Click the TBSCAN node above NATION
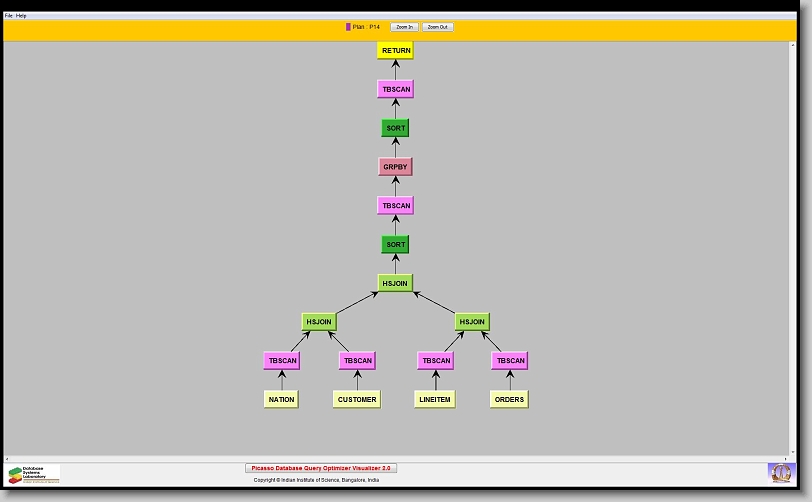The width and height of the screenshot is (812, 502). tap(282, 360)
